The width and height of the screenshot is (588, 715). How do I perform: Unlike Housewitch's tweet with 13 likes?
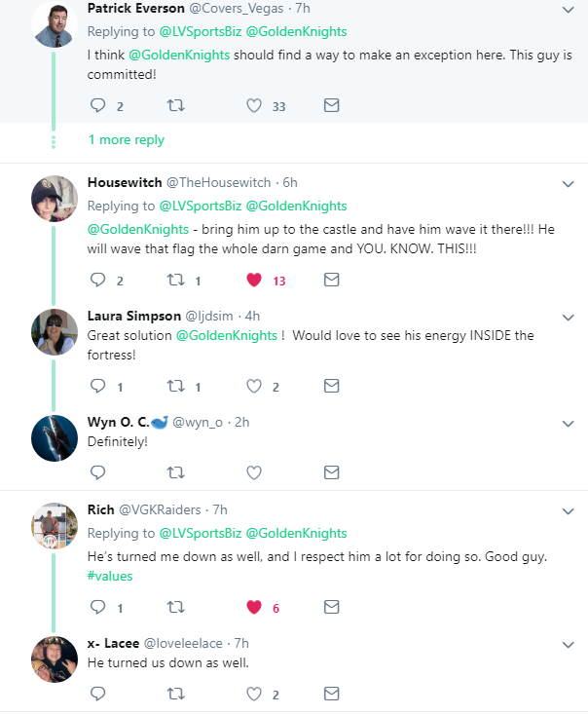[x=254, y=280]
